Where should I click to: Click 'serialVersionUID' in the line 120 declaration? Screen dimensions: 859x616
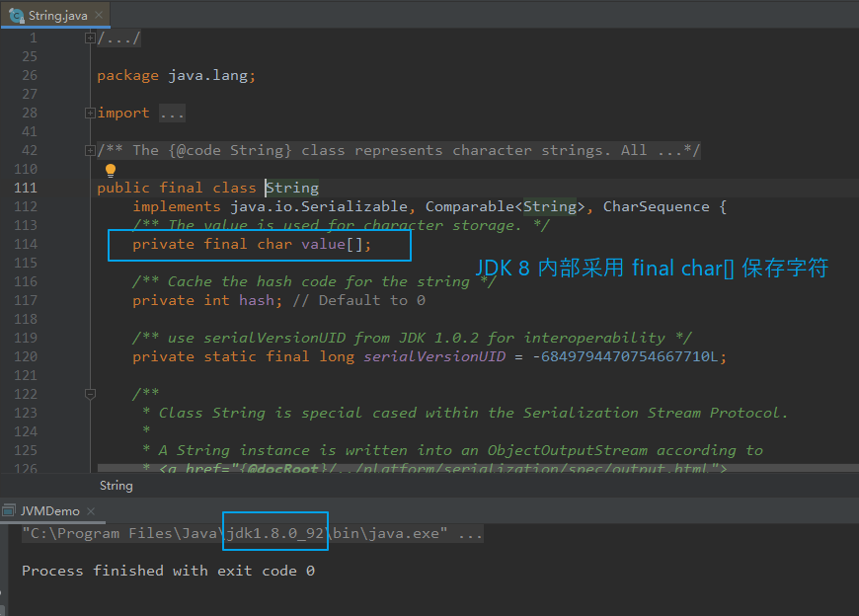coord(434,356)
